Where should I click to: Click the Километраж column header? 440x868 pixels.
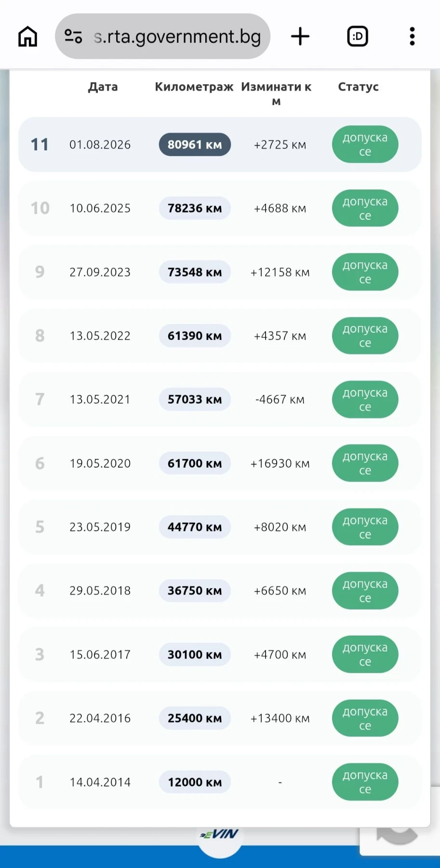point(194,87)
